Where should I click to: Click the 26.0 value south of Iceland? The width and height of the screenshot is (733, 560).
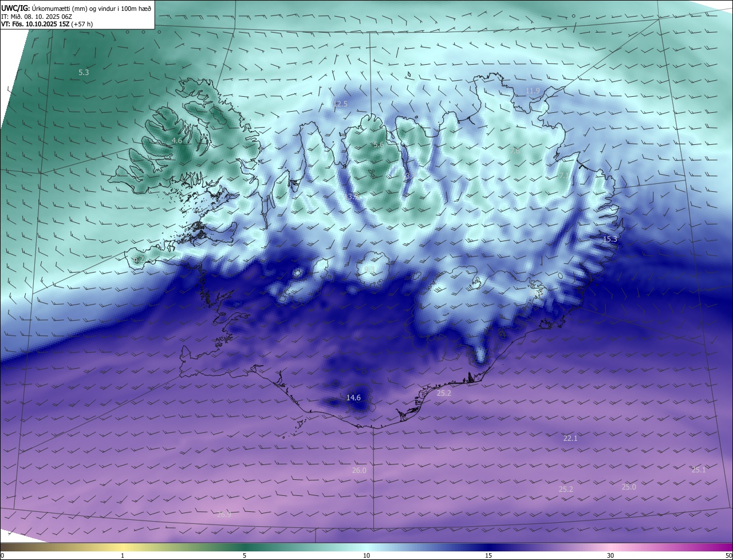(359, 470)
